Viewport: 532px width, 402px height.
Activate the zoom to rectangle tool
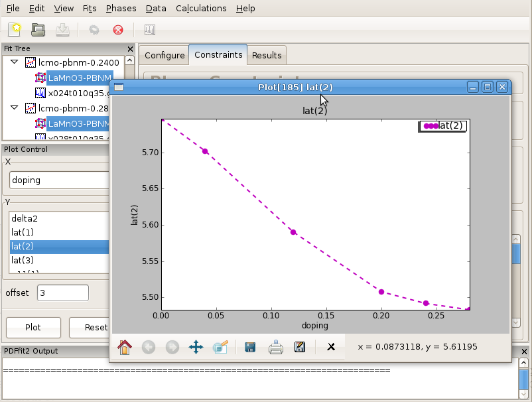click(220, 347)
